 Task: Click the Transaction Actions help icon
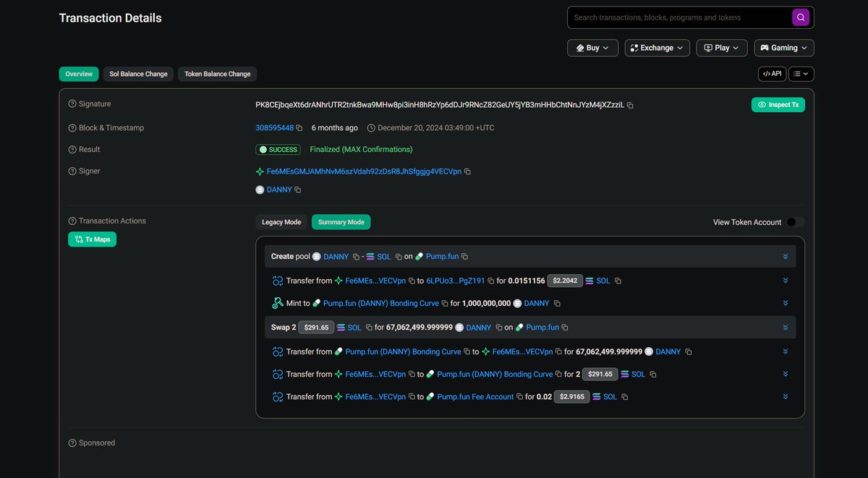pos(72,221)
